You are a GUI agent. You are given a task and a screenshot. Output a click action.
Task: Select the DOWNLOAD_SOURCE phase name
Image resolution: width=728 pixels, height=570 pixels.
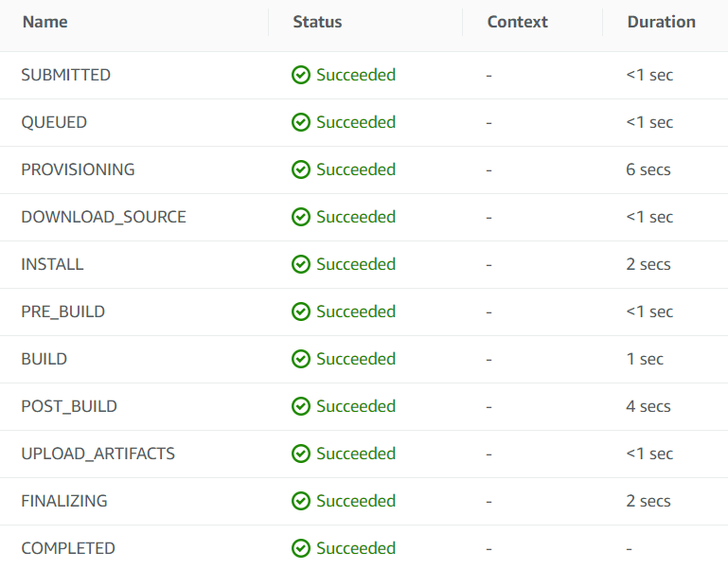pos(103,217)
